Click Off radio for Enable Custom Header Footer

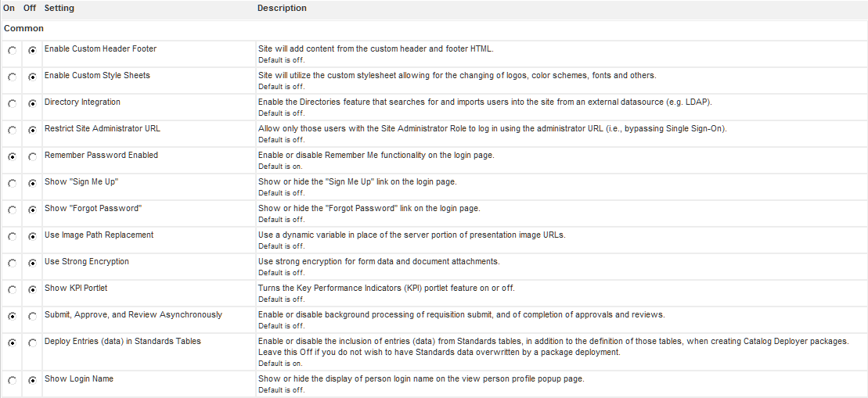pos(32,51)
